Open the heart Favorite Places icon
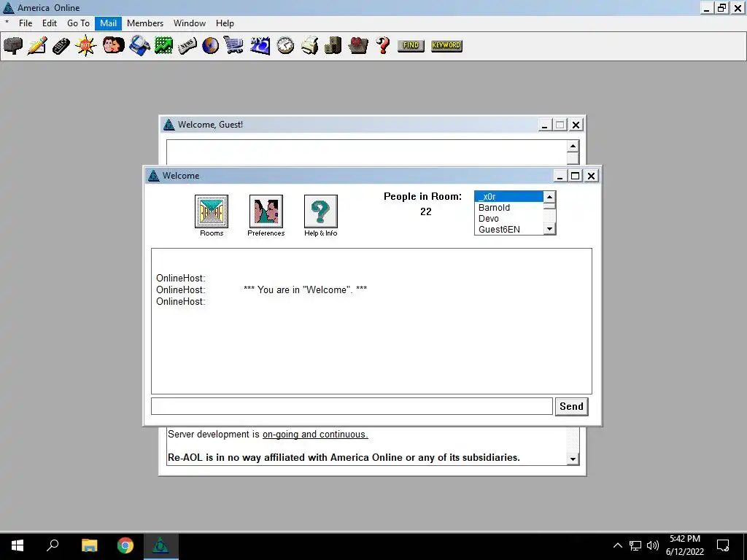The image size is (747, 560). (x=358, y=46)
